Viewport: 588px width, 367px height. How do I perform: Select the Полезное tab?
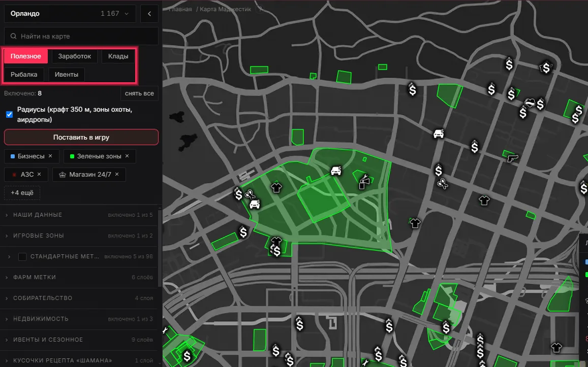pyautogui.click(x=26, y=56)
